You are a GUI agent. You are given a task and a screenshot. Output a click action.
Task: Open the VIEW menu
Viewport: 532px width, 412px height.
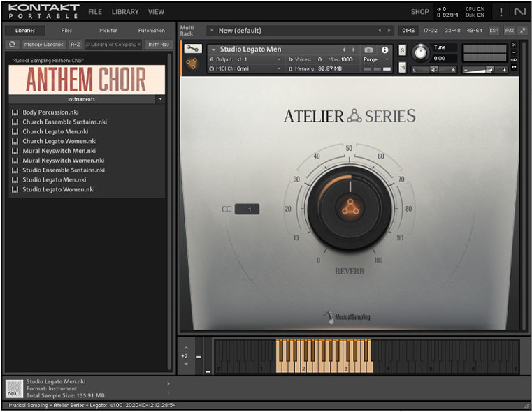[x=156, y=12]
